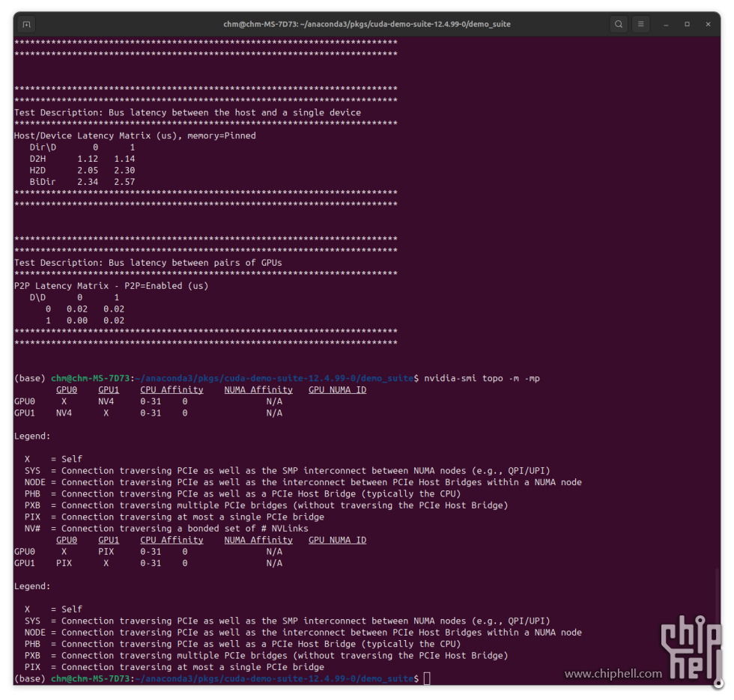Open a new terminal tab
The image size is (734, 700).
26,24
